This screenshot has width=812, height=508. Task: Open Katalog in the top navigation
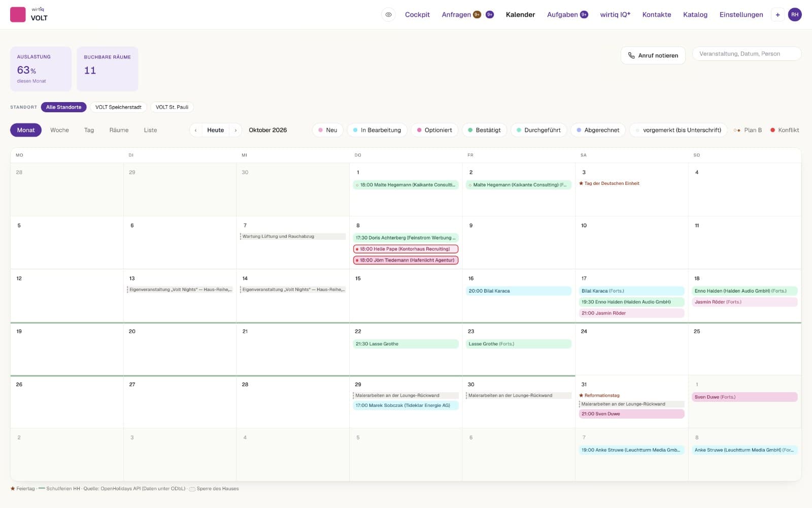[695, 15]
